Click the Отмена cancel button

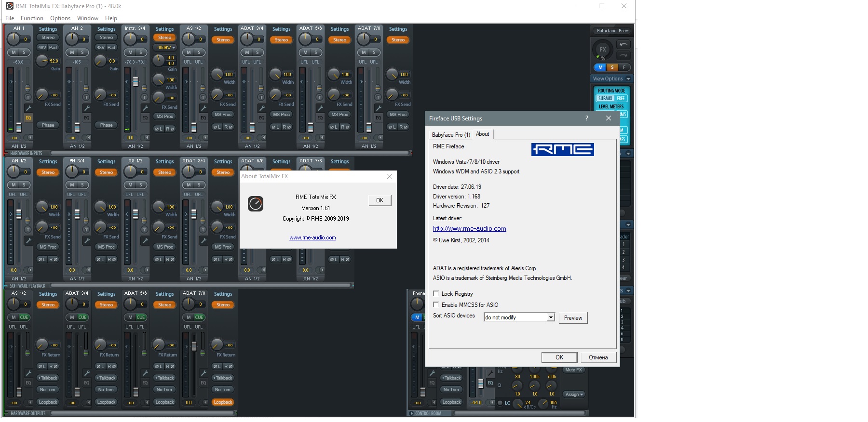pyautogui.click(x=598, y=357)
